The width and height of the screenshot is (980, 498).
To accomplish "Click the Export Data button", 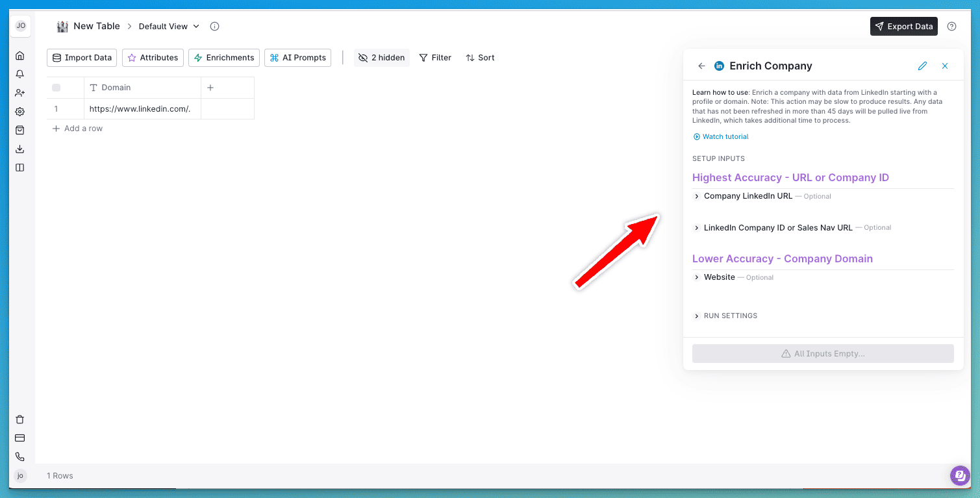I will [903, 27].
